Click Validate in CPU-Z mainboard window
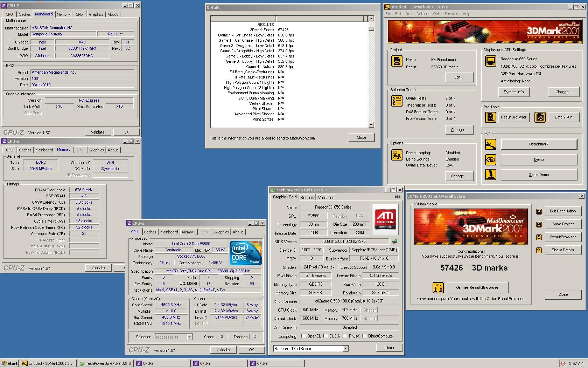This screenshot has height=368, width=588. pyautogui.click(x=98, y=132)
